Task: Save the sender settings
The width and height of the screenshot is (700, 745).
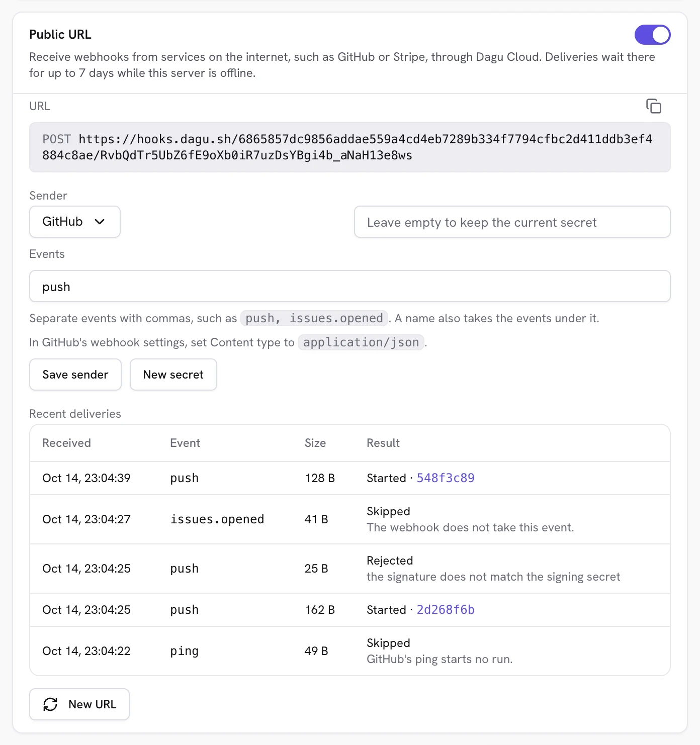Action: (75, 375)
